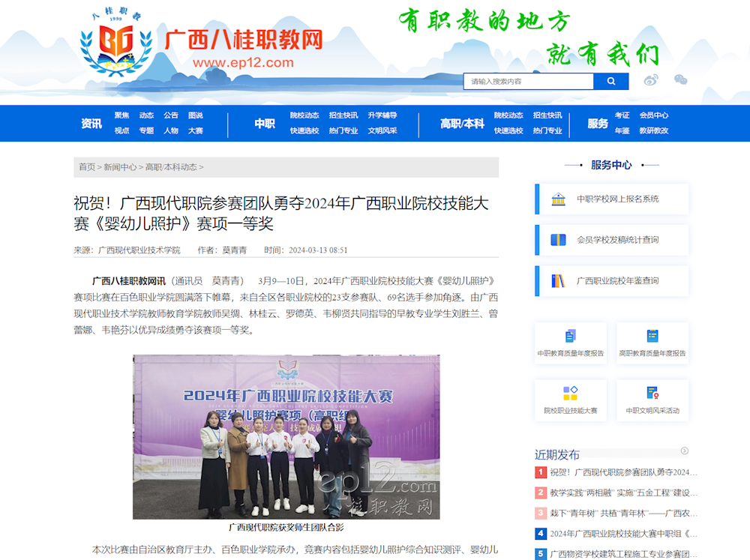Open the Weibo social icon
The image size is (750, 560).
coord(651,80)
